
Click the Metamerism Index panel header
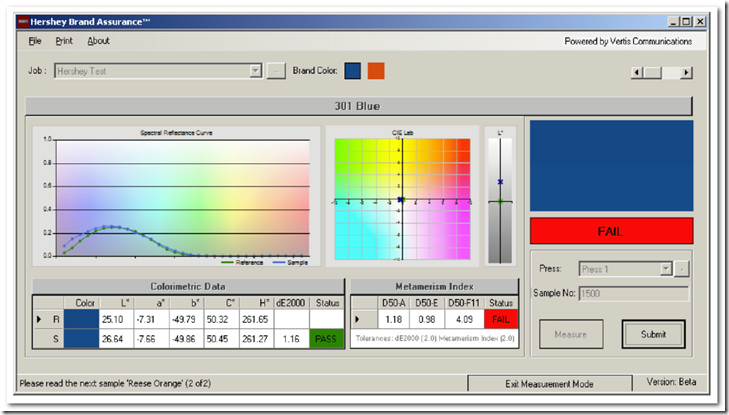(x=434, y=286)
